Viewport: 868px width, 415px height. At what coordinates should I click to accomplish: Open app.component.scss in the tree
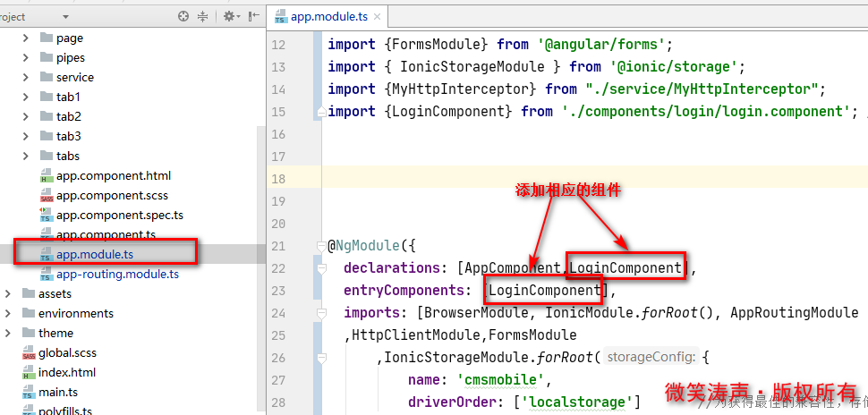point(112,196)
